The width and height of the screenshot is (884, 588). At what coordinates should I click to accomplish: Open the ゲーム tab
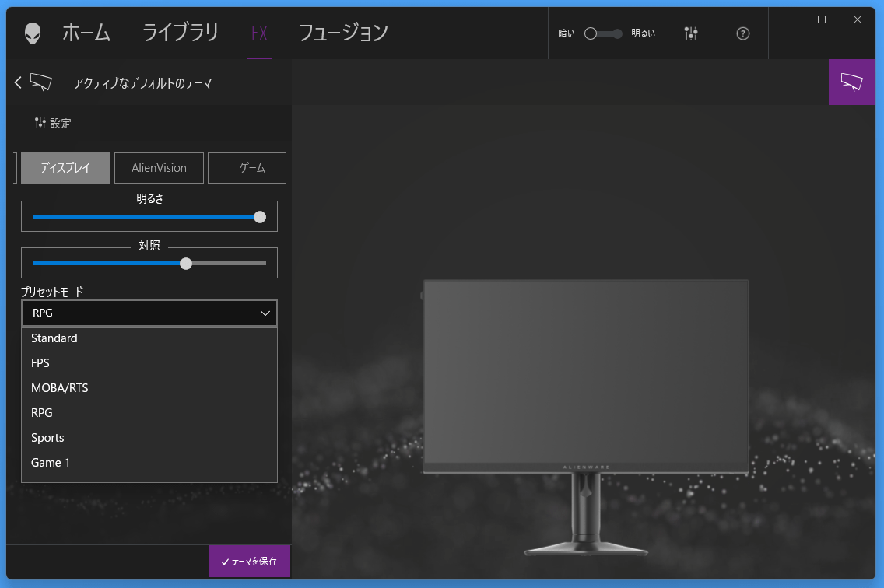tap(247, 168)
